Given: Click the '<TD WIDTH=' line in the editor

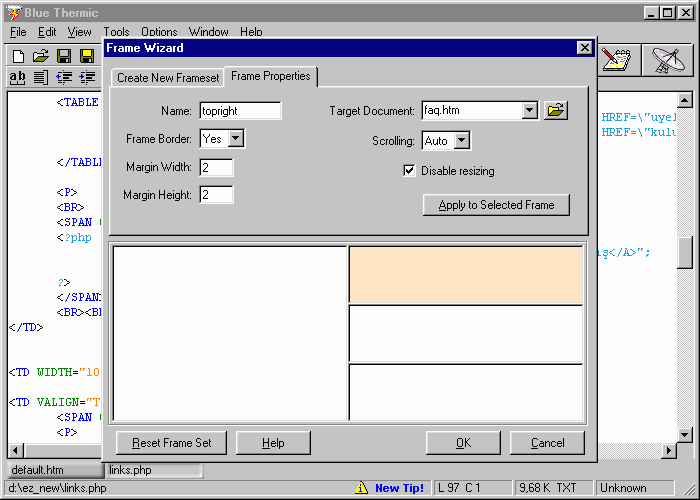Looking at the screenshot, I should pyautogui.click(x=54, y=372).
